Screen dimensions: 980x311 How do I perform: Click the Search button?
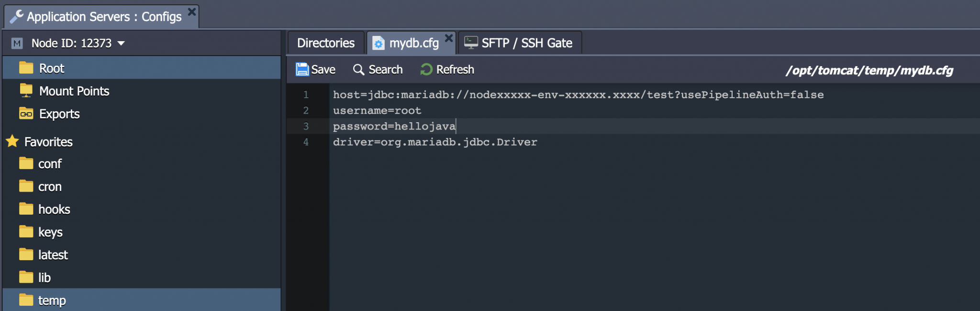coord(378,69)
